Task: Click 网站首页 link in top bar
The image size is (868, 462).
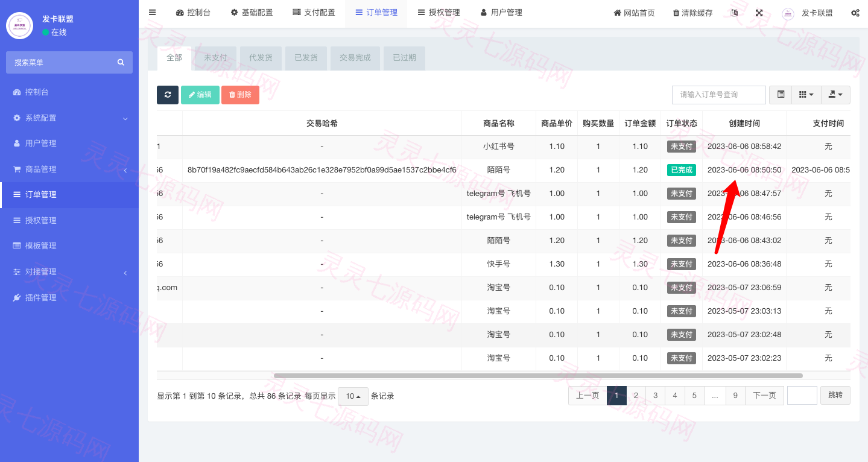Action: (634, 13)
